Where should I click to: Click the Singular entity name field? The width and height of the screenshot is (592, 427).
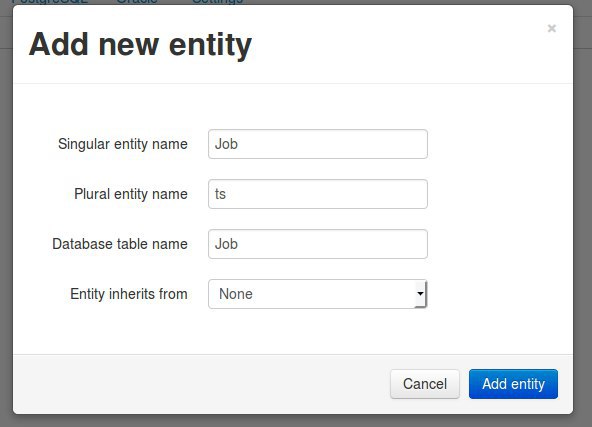[x=318, y=144]
